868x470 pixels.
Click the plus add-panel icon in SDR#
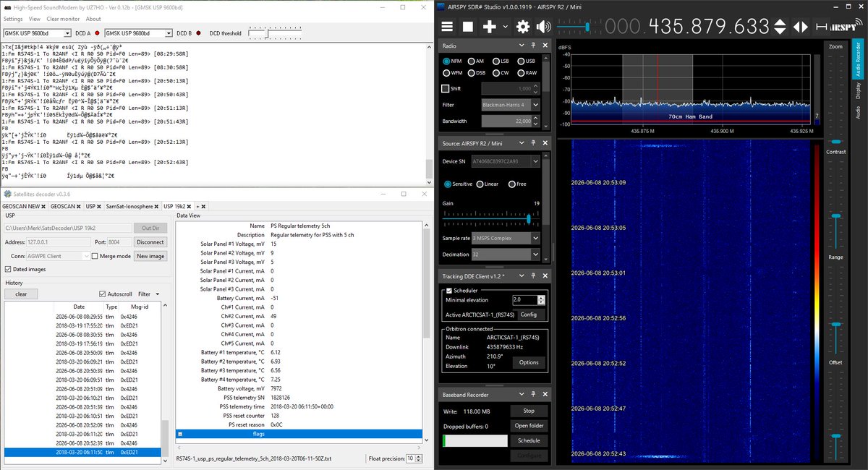click(490, 27)
